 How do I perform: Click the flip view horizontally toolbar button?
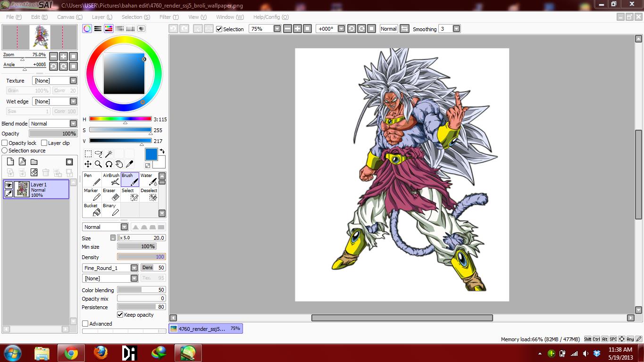[404, 29]
